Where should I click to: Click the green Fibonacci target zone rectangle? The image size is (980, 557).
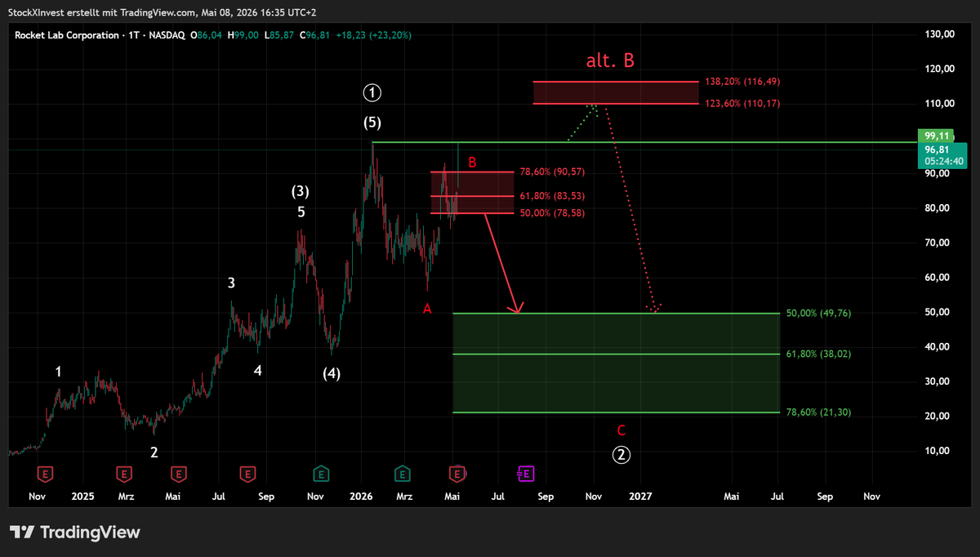(616, 363)
